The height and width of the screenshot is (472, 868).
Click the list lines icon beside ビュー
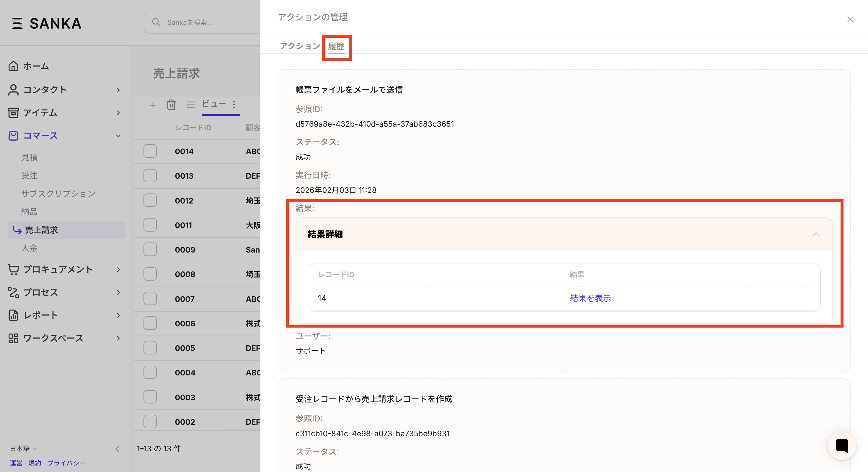190,105
